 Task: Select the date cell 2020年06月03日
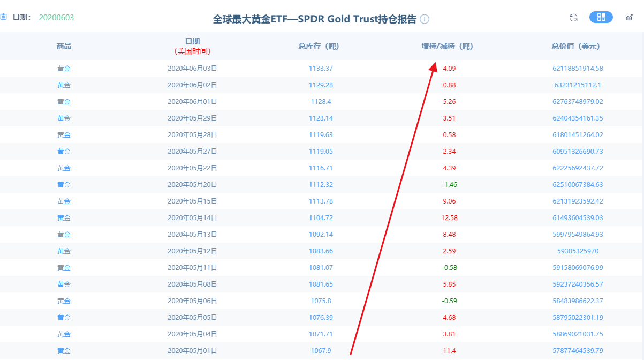(192, 69)
